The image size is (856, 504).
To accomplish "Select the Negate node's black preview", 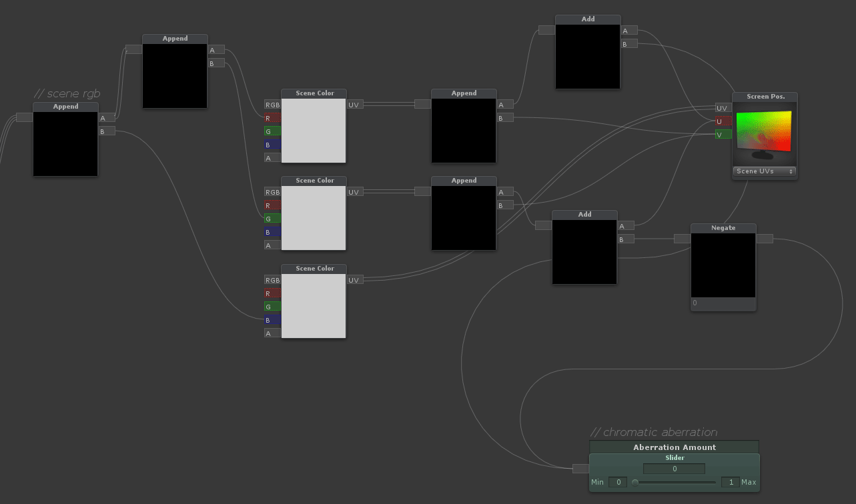I will (723, 265).
